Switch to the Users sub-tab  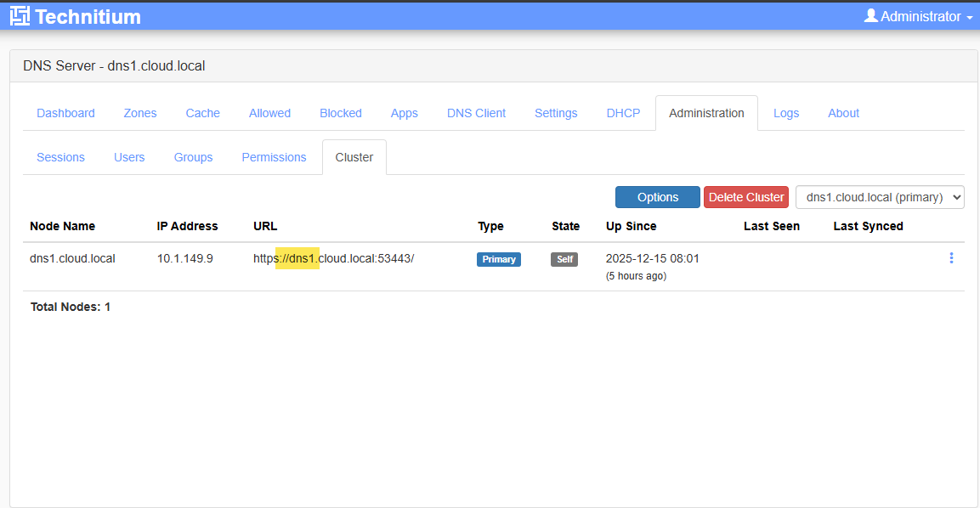coord(129,156)
